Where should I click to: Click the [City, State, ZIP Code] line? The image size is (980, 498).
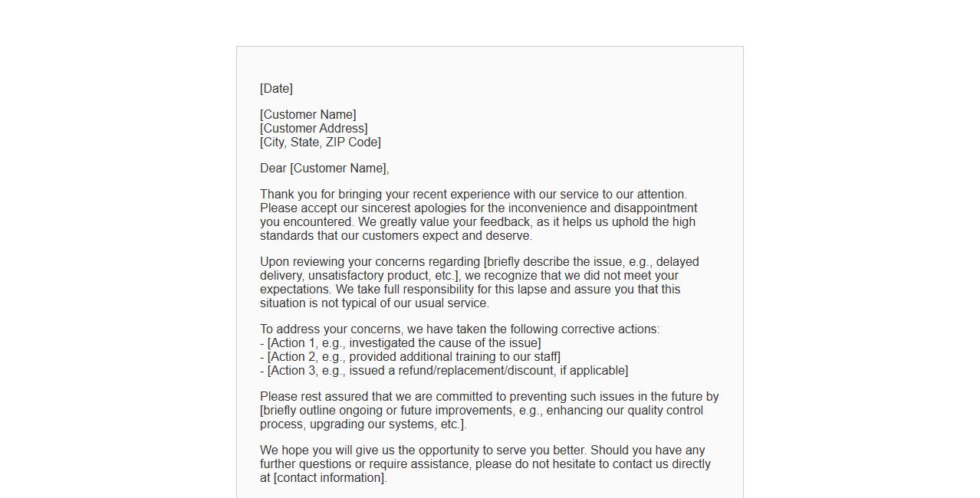click(x=320, y=143)
